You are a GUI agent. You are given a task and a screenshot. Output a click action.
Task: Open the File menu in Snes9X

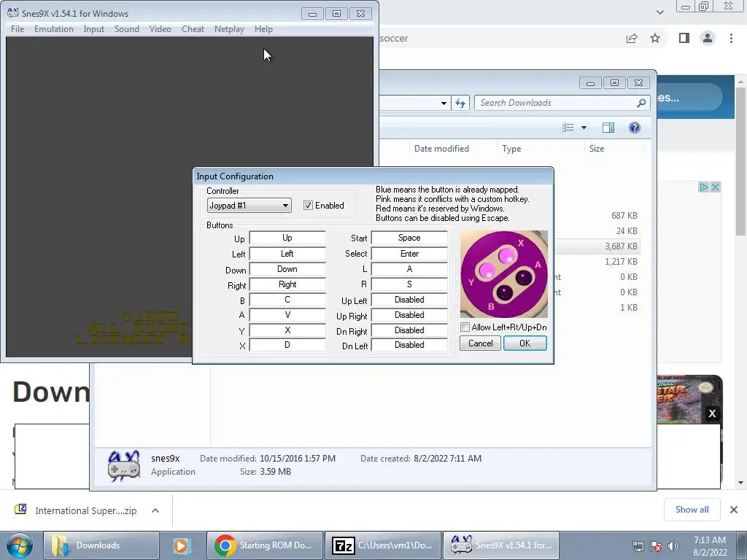(x=18, y=29)
